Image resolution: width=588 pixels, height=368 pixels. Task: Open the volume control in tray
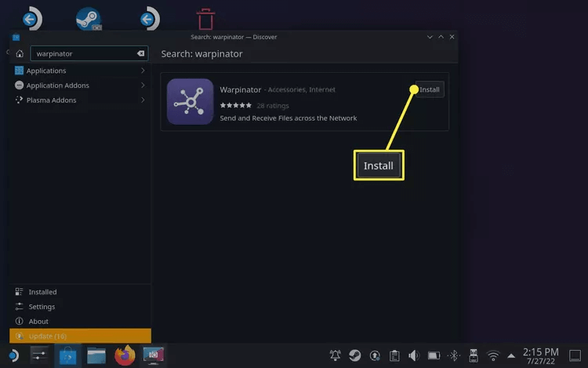415,355
